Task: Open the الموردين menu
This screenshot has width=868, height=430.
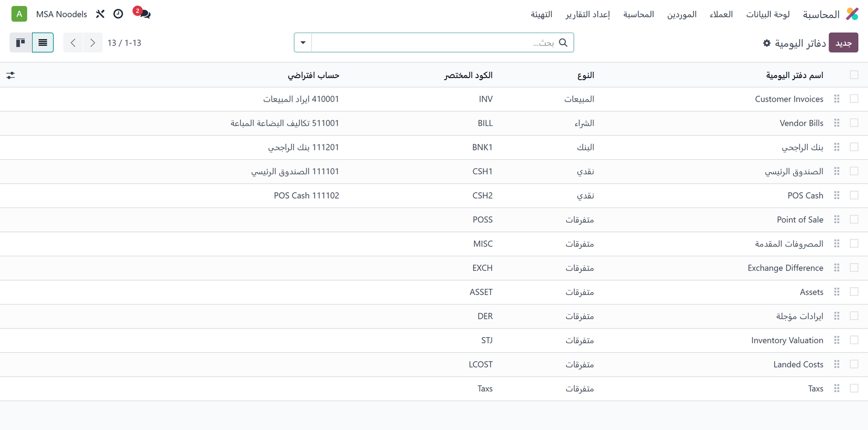Action: point(682,14)
